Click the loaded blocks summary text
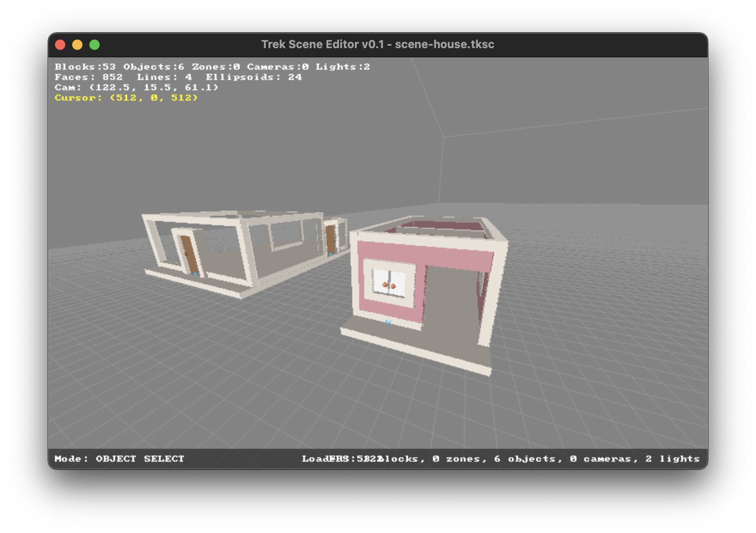The width and height of the screenshot is (756, 533). [x=494, y=459]
